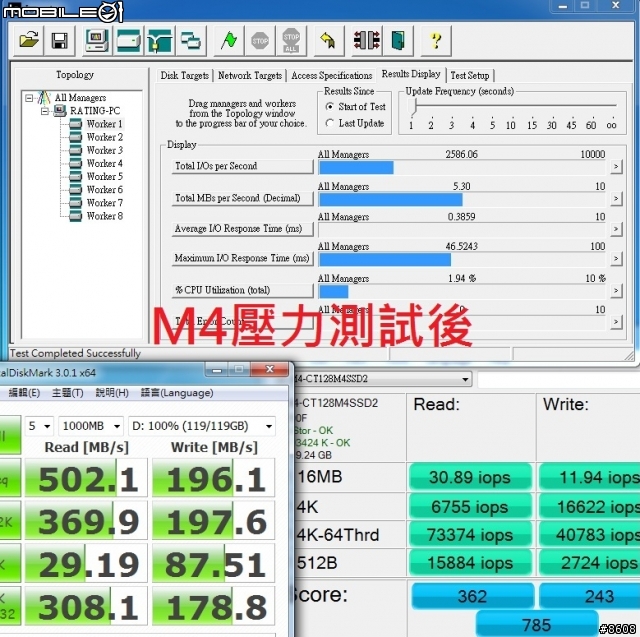Expand Total I/Os per Second arrow
Image resolution: width=640 pixels, height=637 pixels.
tap(616, 166)
